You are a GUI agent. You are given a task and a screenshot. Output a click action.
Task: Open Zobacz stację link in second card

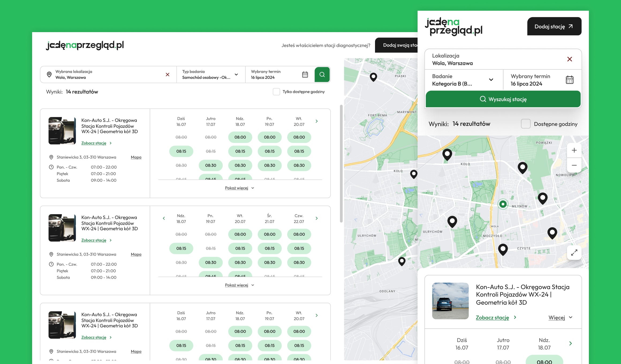(x=96, y=240)
